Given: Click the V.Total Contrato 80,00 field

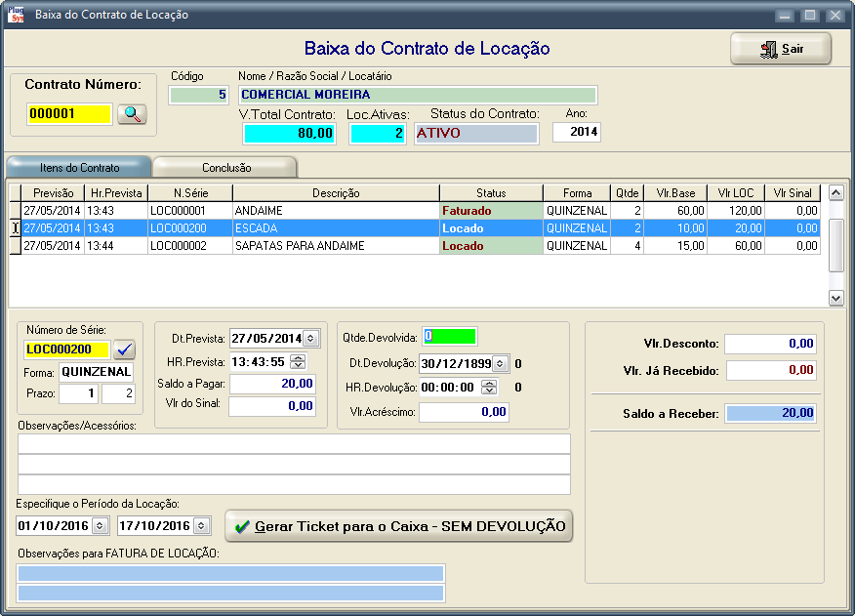Looking at the screenshot, I should click(289, 133).
